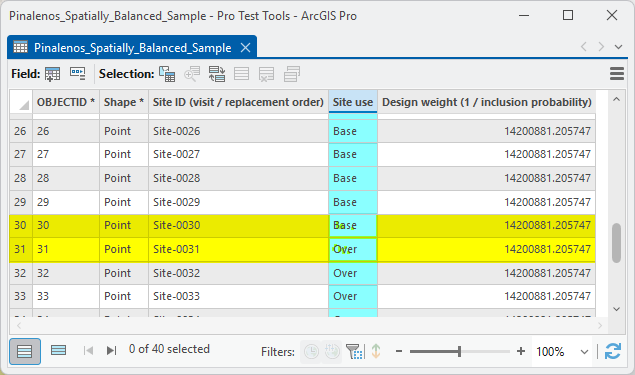635x375 pixels.
Task: Click the Design weight column header
Action: (x=487, y=102)
